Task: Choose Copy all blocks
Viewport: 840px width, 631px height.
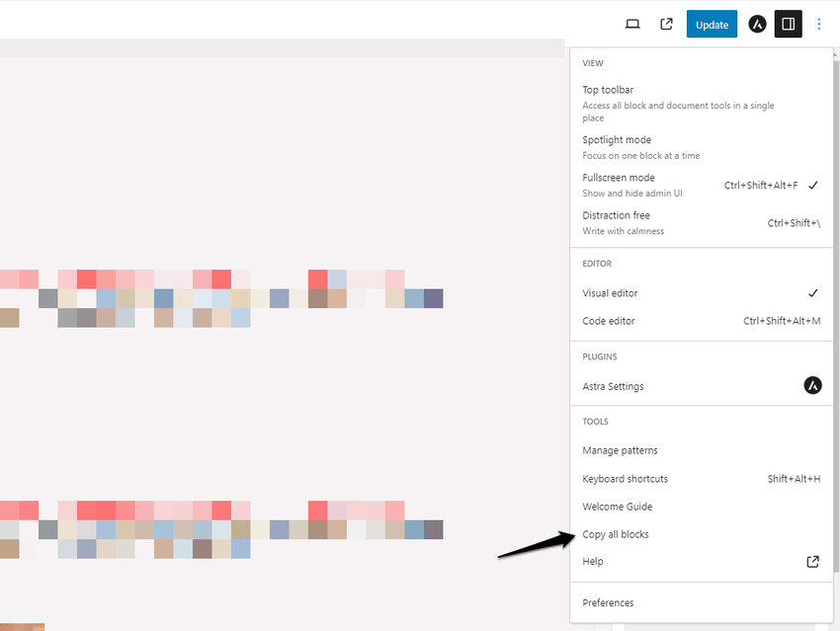Action: point(616,534)
